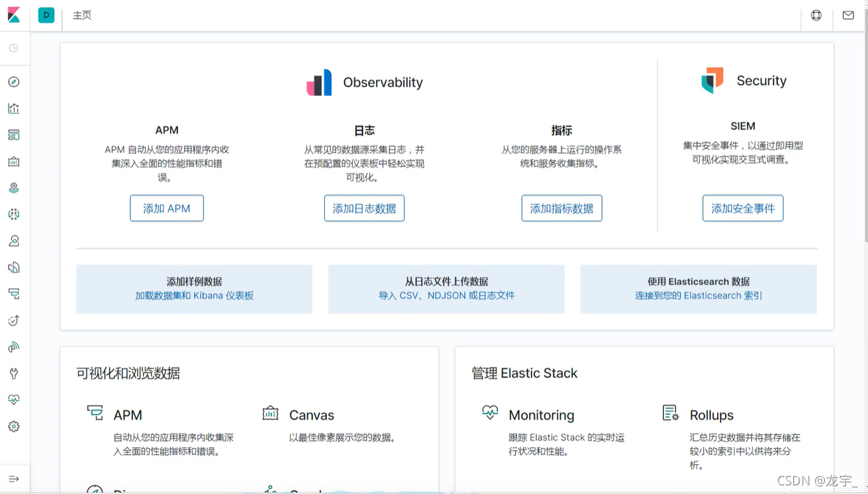Viewport: 868px width, 494px height.
Task: Open Uptime icon in sidebar
Action: (14, 320)
